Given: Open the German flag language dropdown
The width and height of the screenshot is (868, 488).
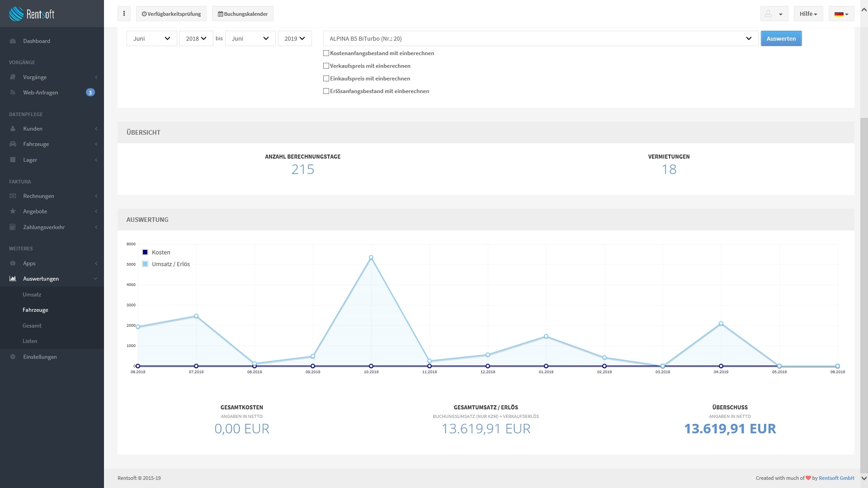Looking at the screenshot, I should coord(841,14).
